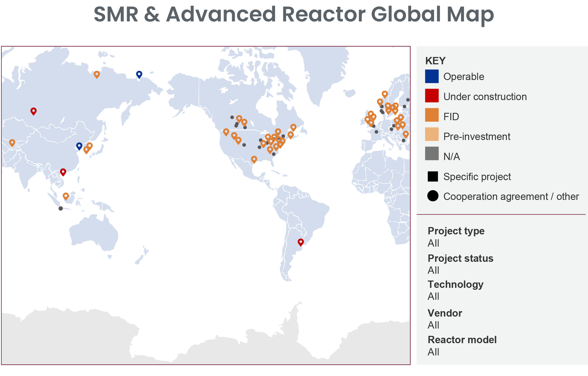The height and width of the screenshot is (376, 588).
Task: Click the gray dot near Java, Indonesia
Action: point(61,208)
